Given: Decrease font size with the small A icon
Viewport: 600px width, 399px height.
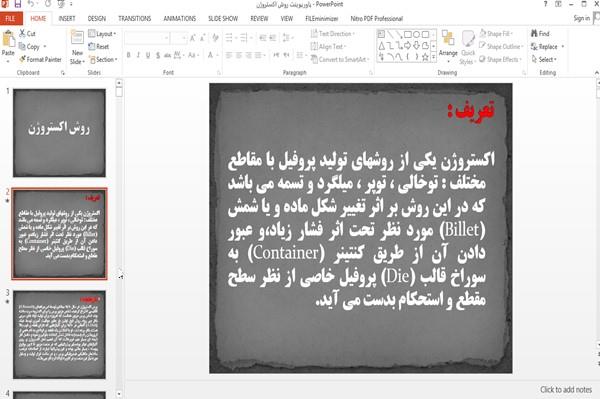Looking at the screenshot, I should (203, 38).
